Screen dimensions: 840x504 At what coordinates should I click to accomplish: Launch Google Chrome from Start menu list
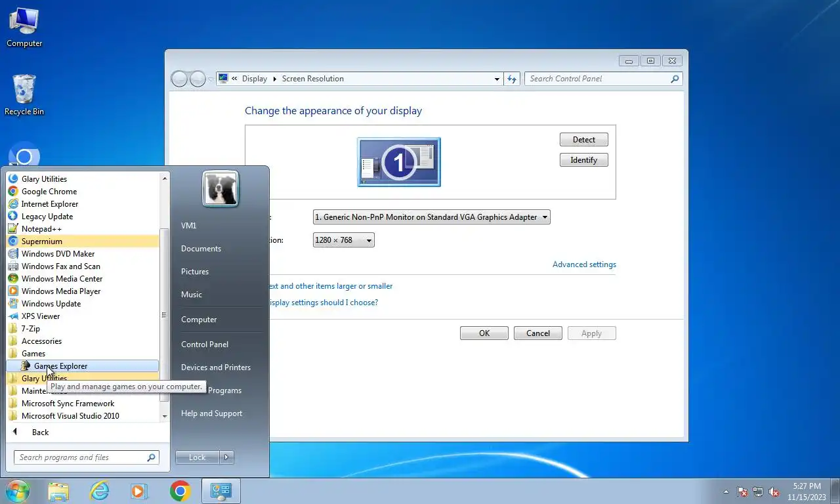[x=83, y=191]
